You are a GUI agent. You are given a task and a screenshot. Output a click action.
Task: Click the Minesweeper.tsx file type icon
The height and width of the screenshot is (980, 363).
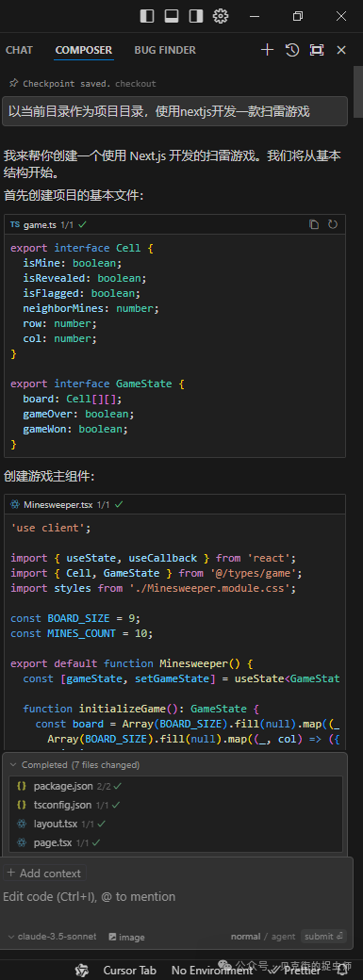15,504
